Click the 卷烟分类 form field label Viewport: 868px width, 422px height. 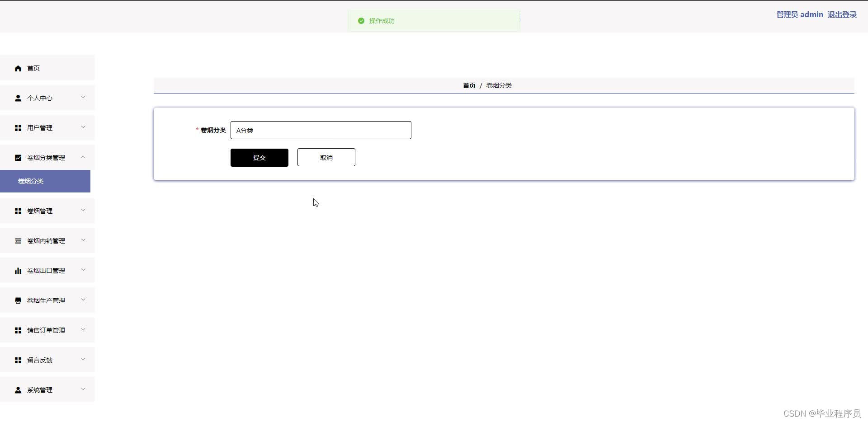(213, 130)
